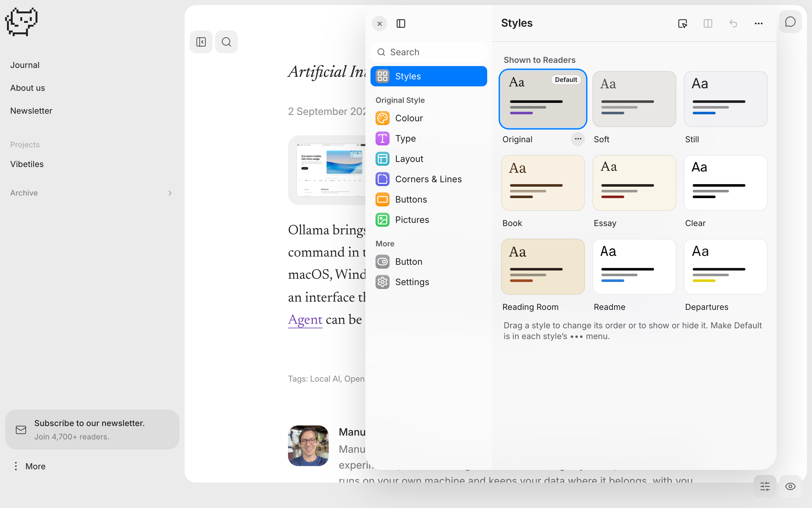Choose the Readme style card
Viewport: 812px width, 508px height.
pos(634,267)
